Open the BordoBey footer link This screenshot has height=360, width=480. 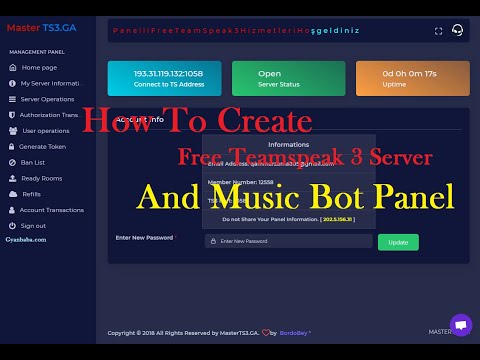293,333
